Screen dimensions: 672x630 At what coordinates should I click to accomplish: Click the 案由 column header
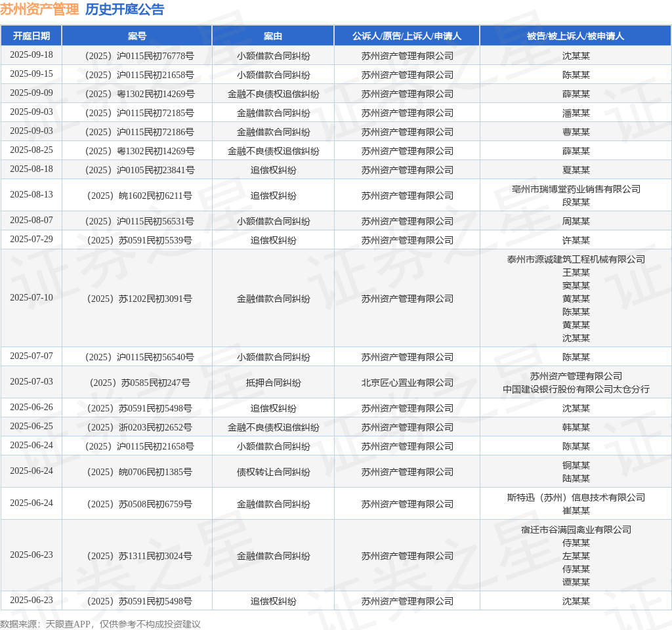point(273,36)
